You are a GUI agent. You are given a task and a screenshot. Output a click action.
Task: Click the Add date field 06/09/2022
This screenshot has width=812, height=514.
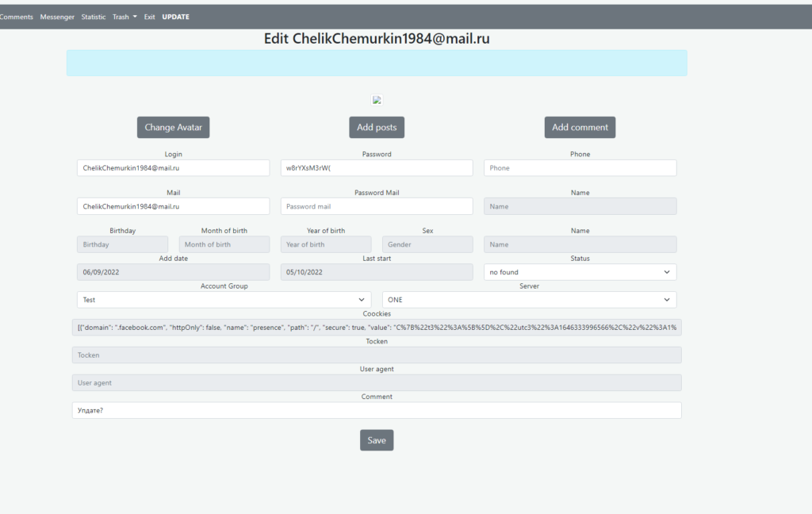173,272
